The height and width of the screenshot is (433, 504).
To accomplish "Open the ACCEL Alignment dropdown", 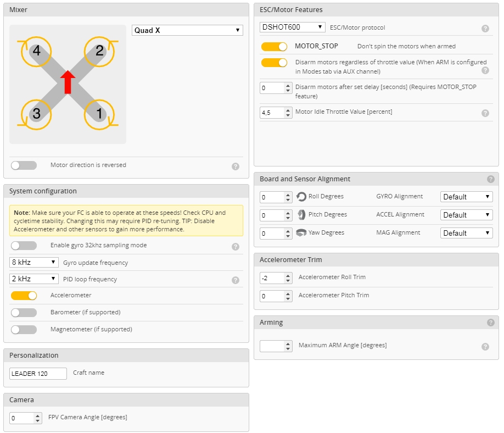I will coord(467,214).
